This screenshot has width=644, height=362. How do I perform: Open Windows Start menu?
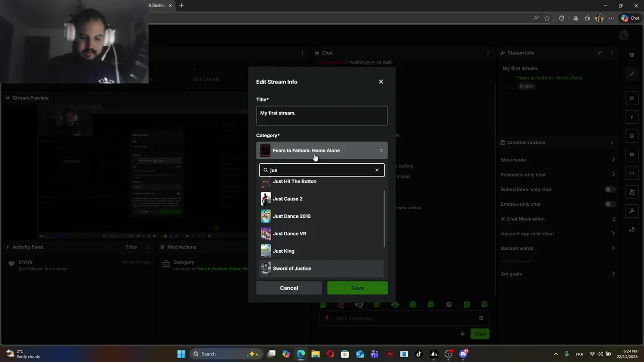click(181, 354)
